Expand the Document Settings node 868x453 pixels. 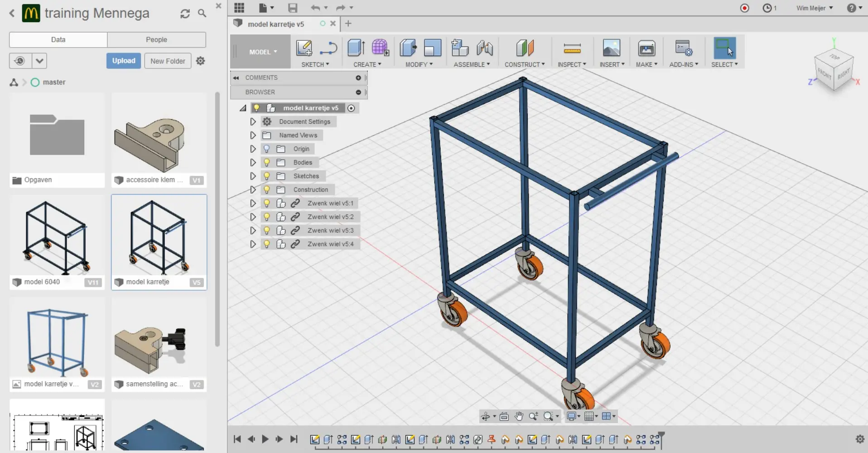click(253, 122)
